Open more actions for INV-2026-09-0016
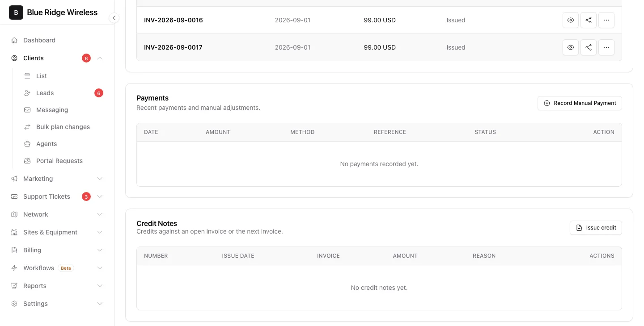The image size is (644, 326). coord(606,20)
